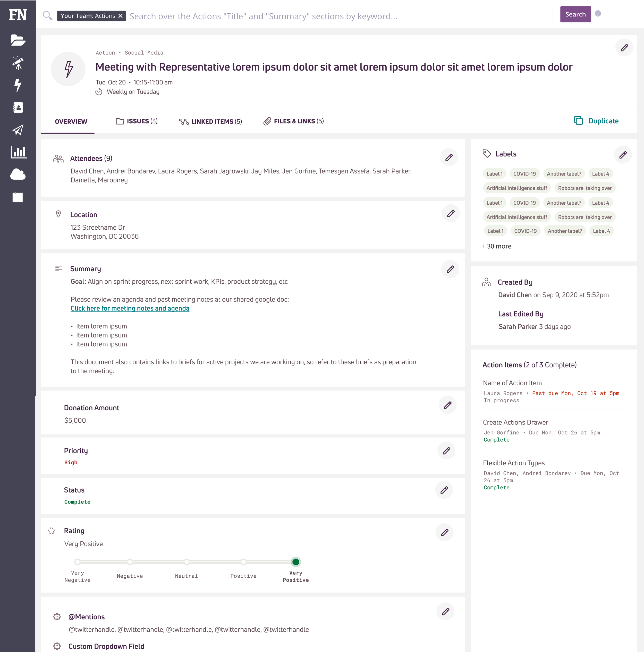This screenshot has height=652, width=644.
Task: Open the bar chart reports sidebar icon
Action: (x=18, y=152)
